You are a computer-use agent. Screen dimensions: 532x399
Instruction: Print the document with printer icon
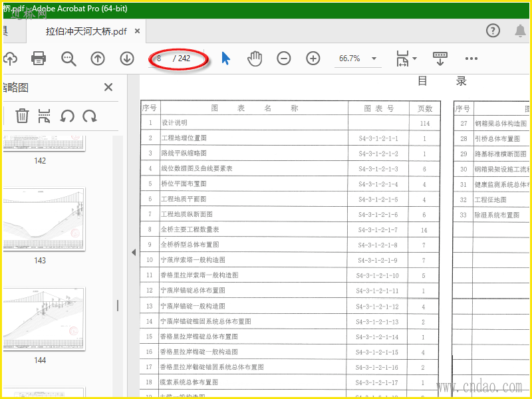click(39, 59)
